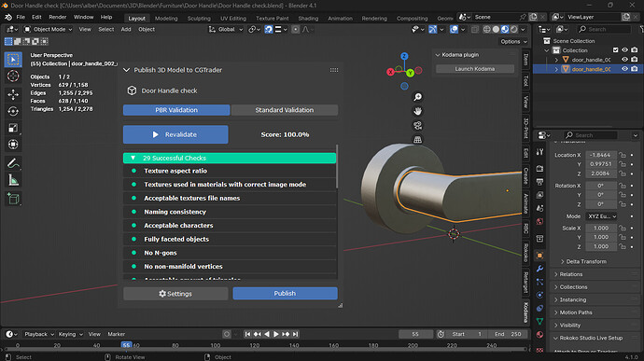Screen dimensions: 644x361
Task: Select the Add Cube tool
Action: point(13,199)
